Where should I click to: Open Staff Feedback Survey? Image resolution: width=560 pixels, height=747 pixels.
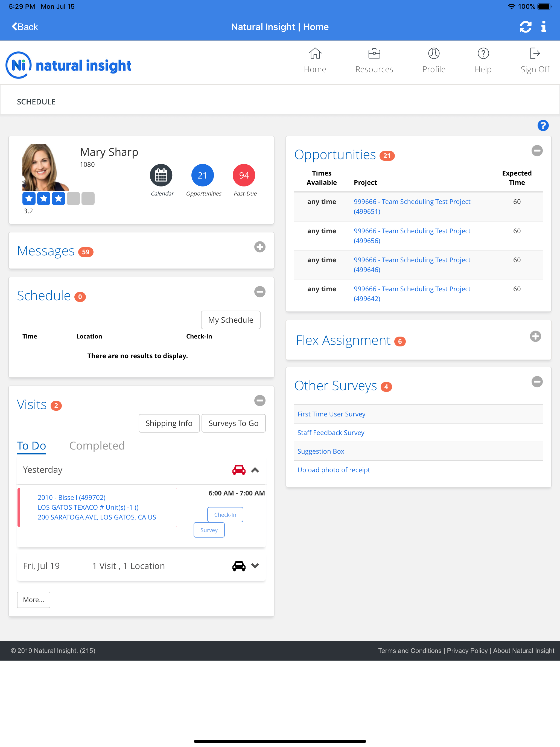point(331,433)
